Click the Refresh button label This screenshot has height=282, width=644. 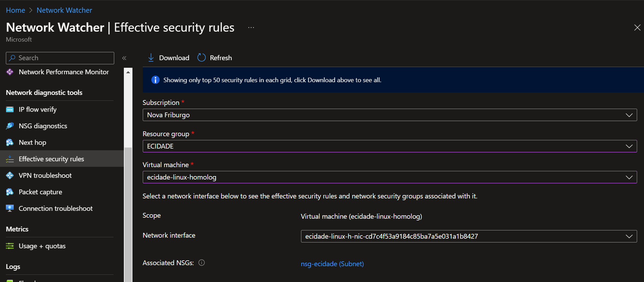coord(221,58)
